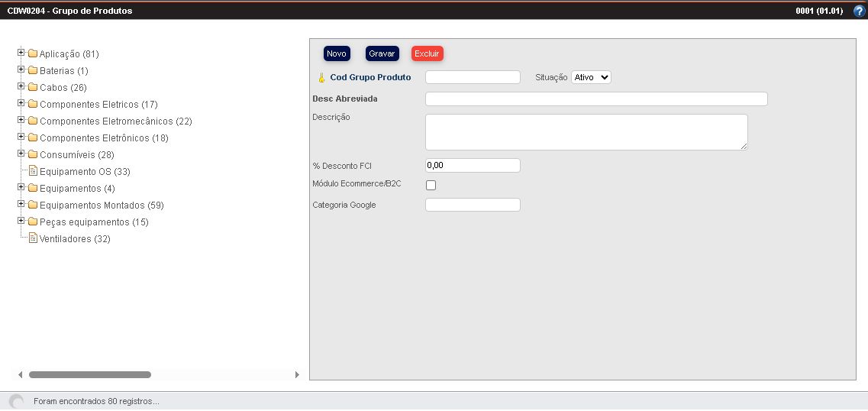Enable the Módulo Ecommerce/B2C checkbox
This screenshot has height=411, width=868.
click(431, 185)
